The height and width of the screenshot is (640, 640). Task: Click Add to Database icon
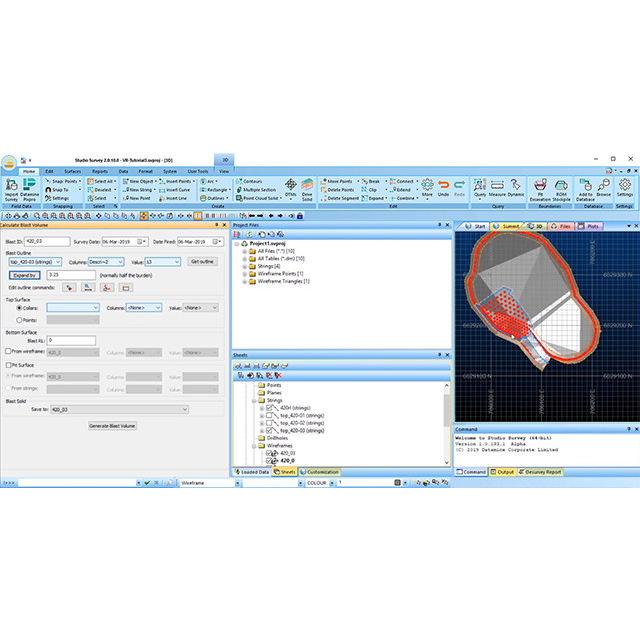click(x=583, y=187)
